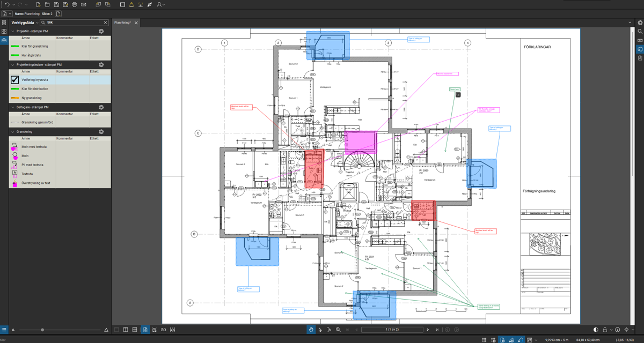Click the search magnifier icon in right sidebar
This screenshot has height=343, width=644.
click(640, 32)
